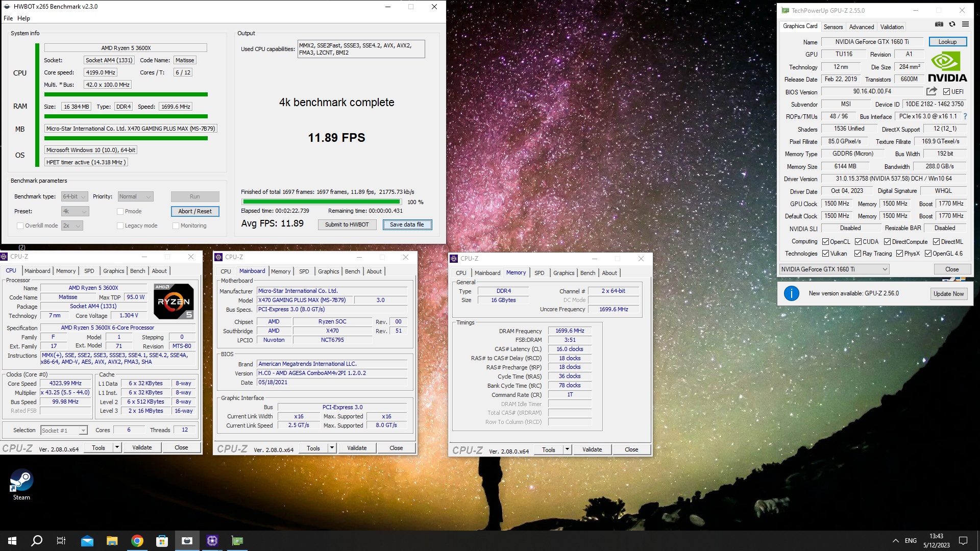The image size is (980, 551).
Task: Click the Submit to HWBOT button
Action: 347,224
